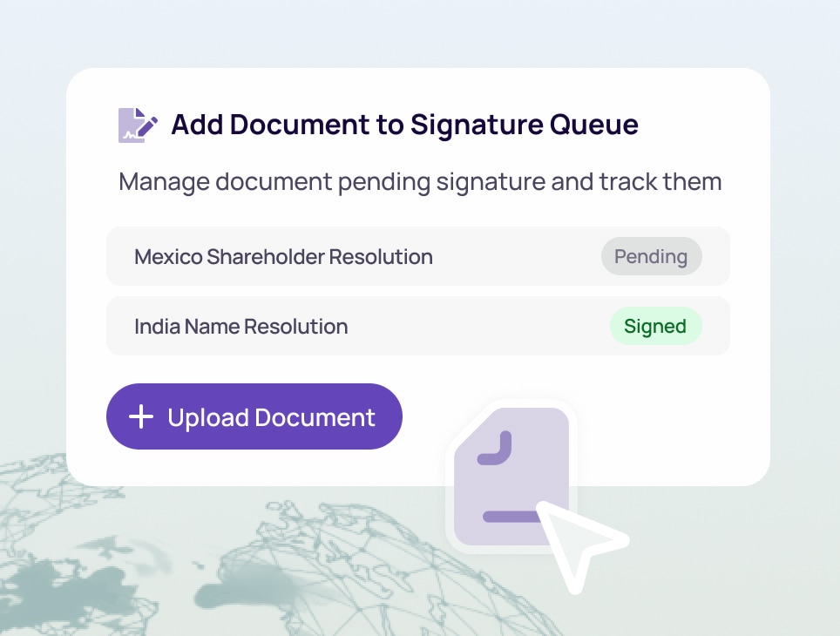Click the empty space between Mexico title and Pending
Image resolution: width=840 pixels, height=636 pixels.
(517, 257)
